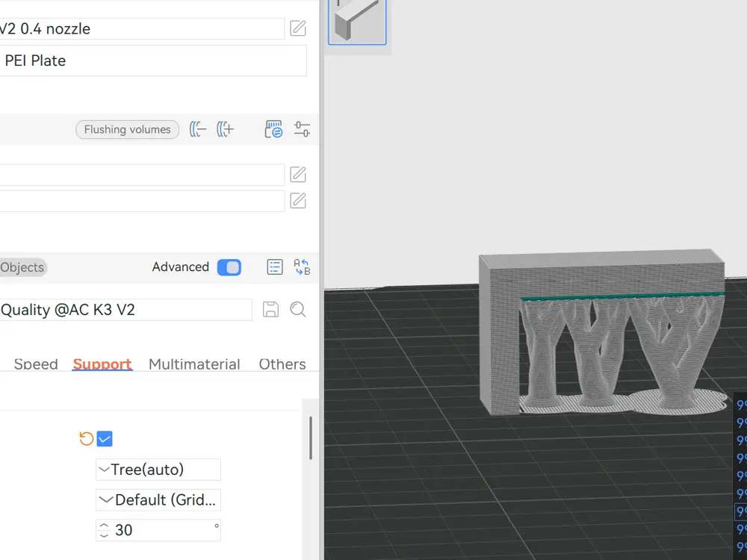Screen dimensions: 747x560
Task: Save the current process preset
Action: pyautogui.click(x=270, y=310)
